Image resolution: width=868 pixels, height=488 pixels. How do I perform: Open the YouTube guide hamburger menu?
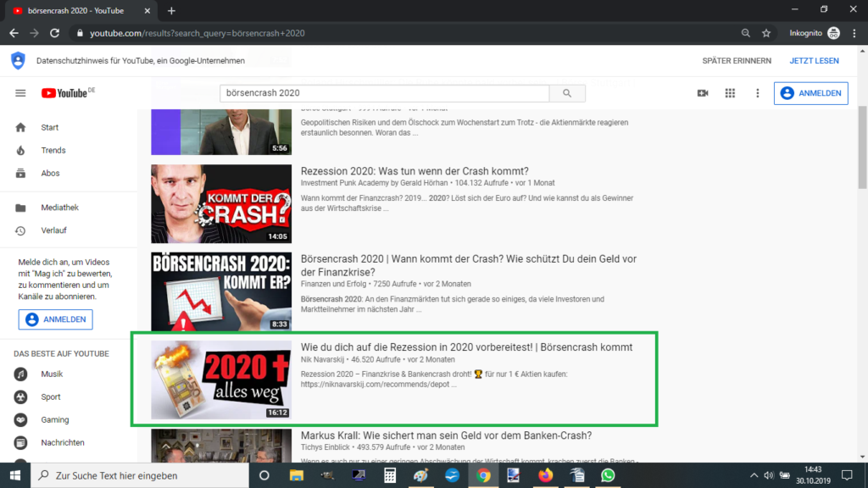pyautogui.click(x=20, y=93)
